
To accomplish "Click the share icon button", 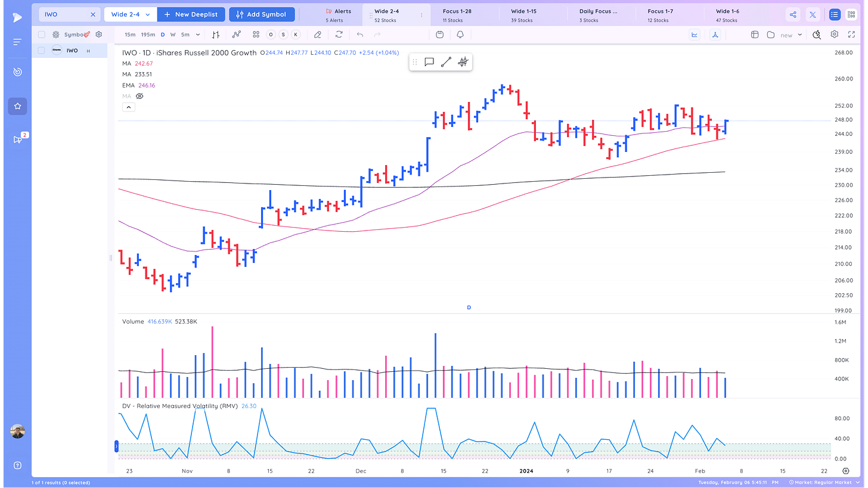I will pos(793,14).
